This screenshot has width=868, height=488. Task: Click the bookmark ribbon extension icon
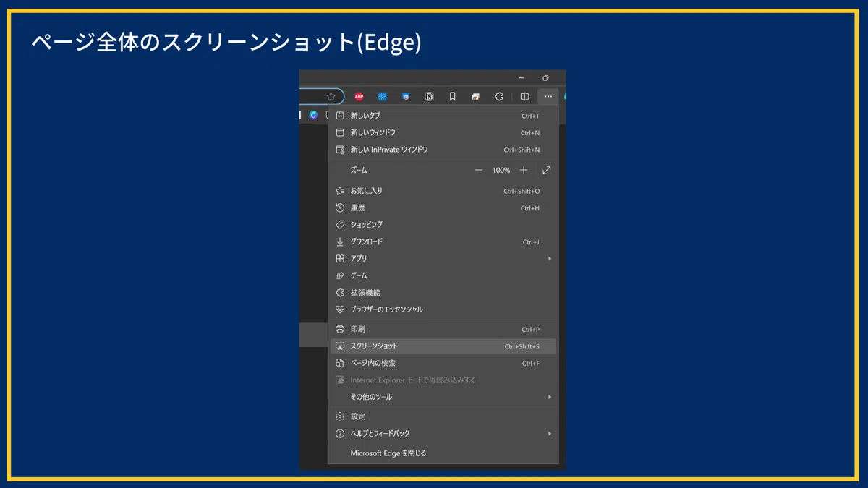452,96
